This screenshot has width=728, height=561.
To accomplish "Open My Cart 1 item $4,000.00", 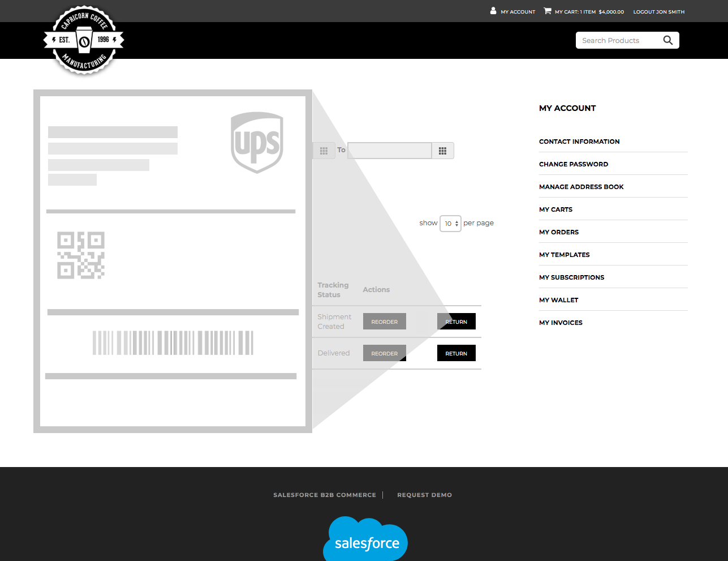I will click(x=589, y=12).
